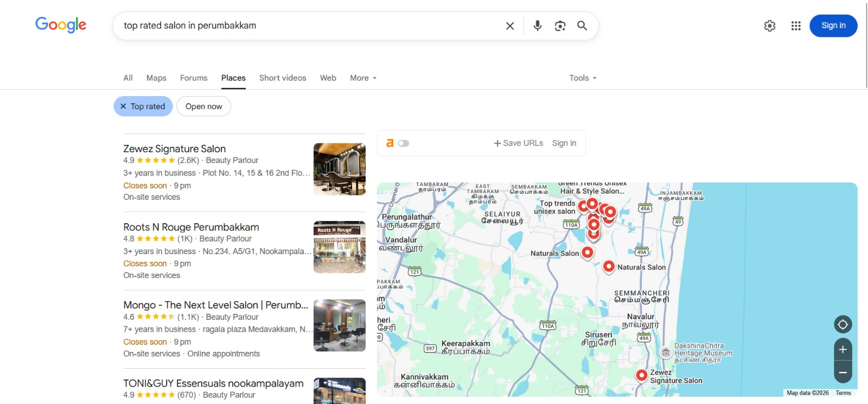This screenshot has height=404, width=868.
Task: Open the TONI&GUY Essensuals nookampalayam listing
Action: [213, 383]
